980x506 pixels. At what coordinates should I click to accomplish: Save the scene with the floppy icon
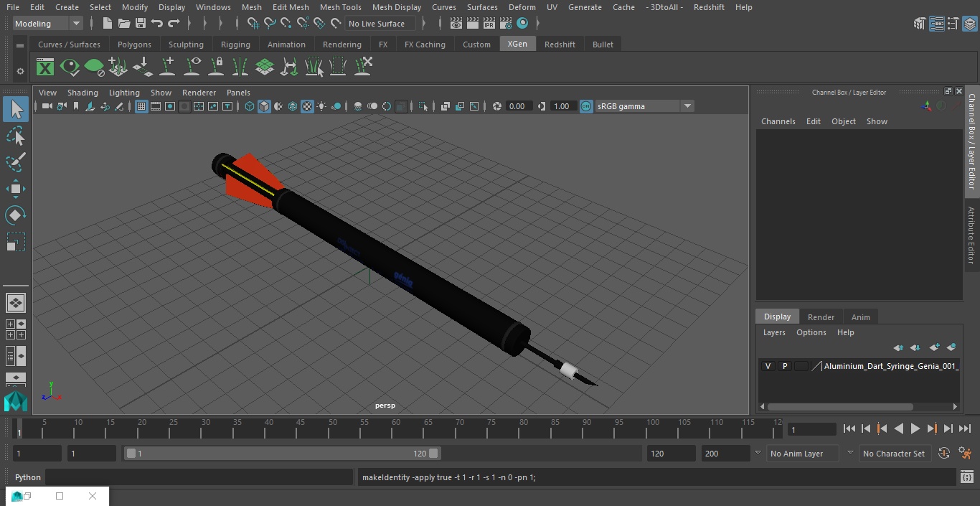pos(141,24)
